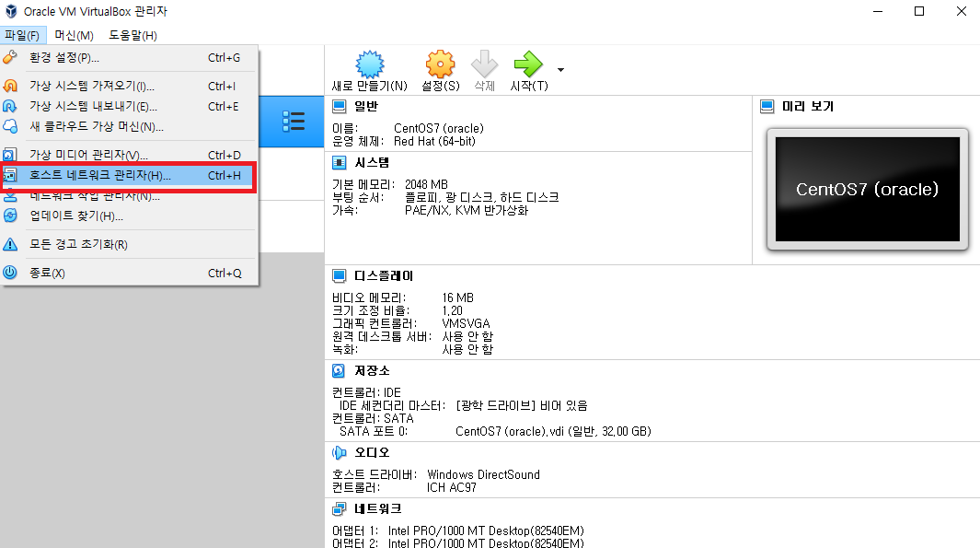Open 호스트 네트워크 관리자(H)...
The height and width of the screenshot is (548, 980).
pos(130,175)
